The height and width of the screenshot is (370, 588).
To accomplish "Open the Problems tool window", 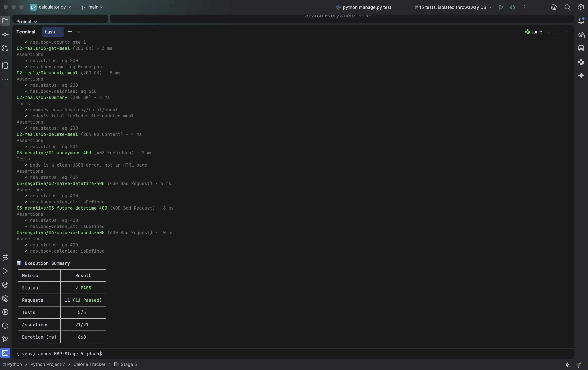I will (x=5, y=326).
